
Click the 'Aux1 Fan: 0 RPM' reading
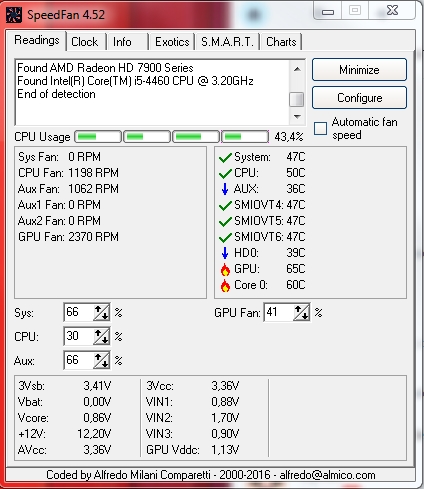coord(59,205)
